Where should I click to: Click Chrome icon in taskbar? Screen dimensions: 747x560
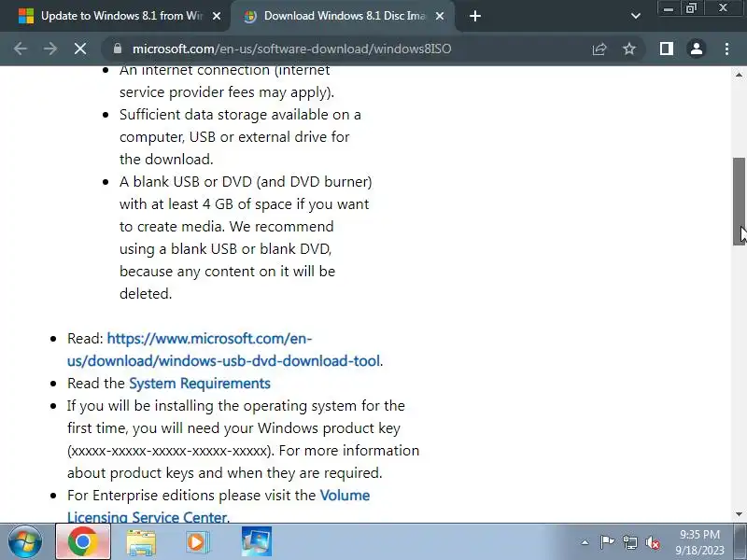(83, 542)
